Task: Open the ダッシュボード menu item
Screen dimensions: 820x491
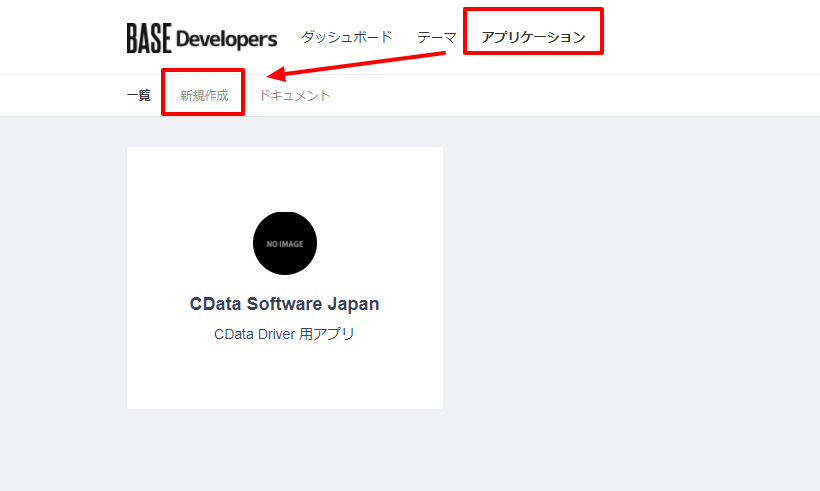Action: [x=346, y=37]
